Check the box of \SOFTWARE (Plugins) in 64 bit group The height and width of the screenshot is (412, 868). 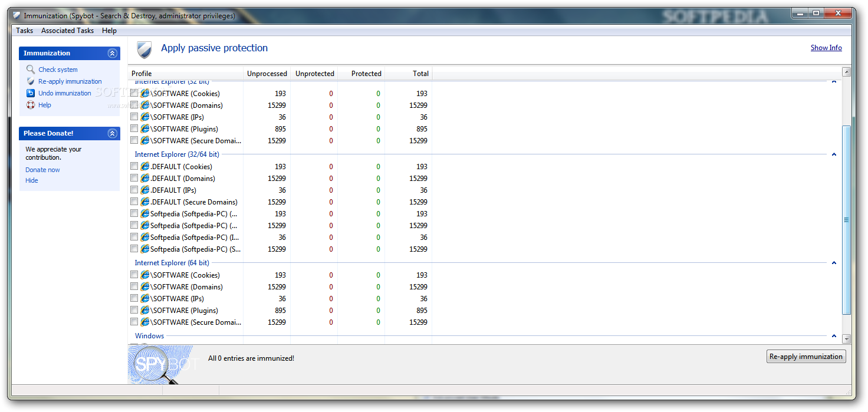[134, 310]
